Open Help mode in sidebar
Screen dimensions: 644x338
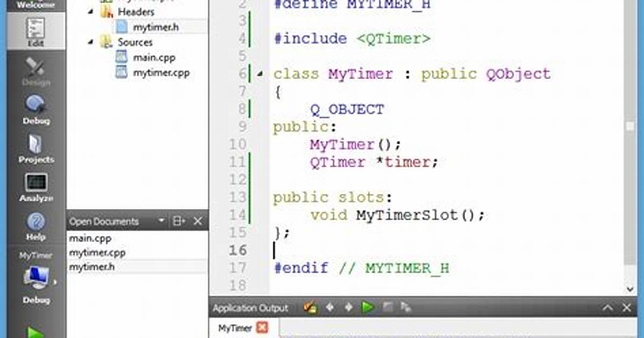[36, 226]
